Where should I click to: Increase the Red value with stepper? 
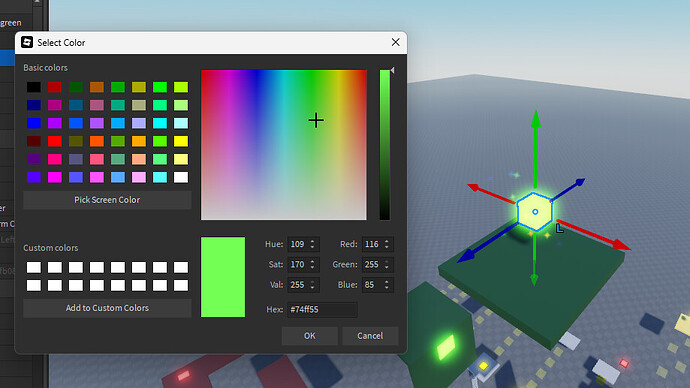coord(387,242)
